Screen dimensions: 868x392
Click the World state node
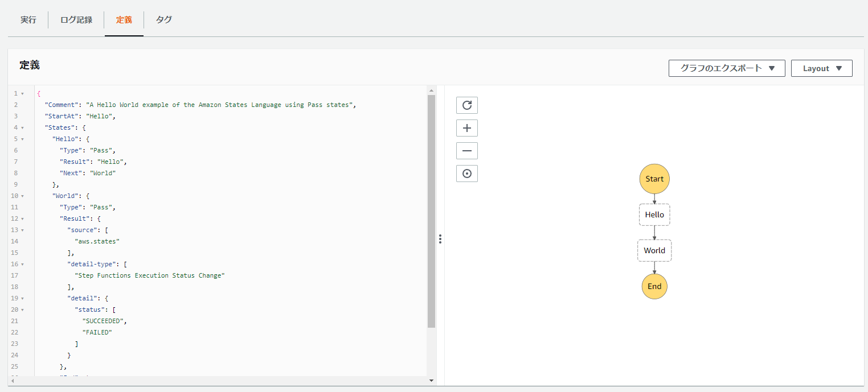[654, 250]
